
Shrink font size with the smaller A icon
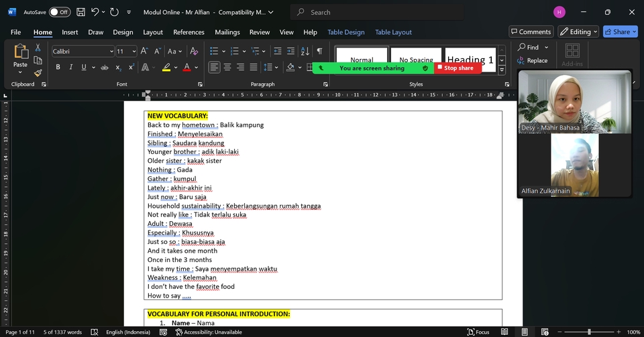[158, 51]
